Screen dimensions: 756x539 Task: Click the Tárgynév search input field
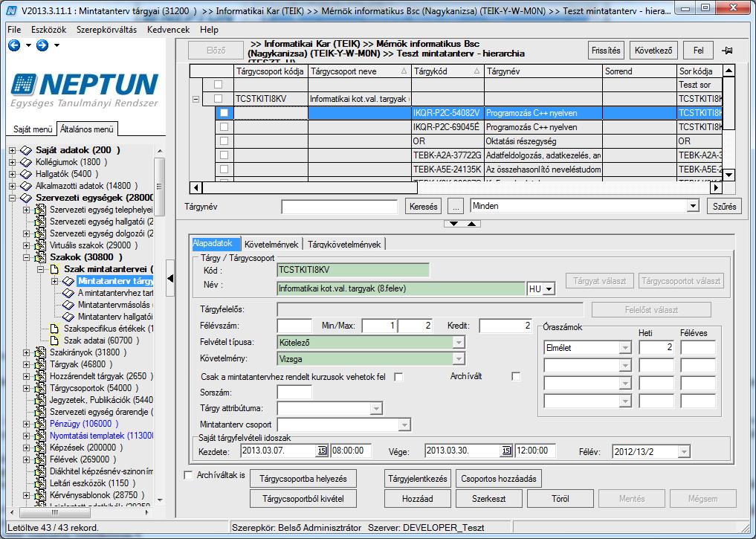pyautogui.click(x=340, y=207)
